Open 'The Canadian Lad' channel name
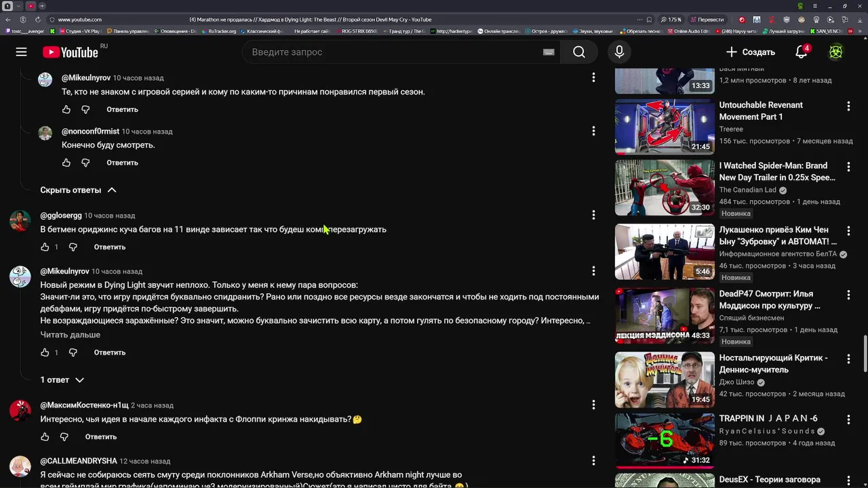This screenshot has height=488, width=868. tap(747, 190)
